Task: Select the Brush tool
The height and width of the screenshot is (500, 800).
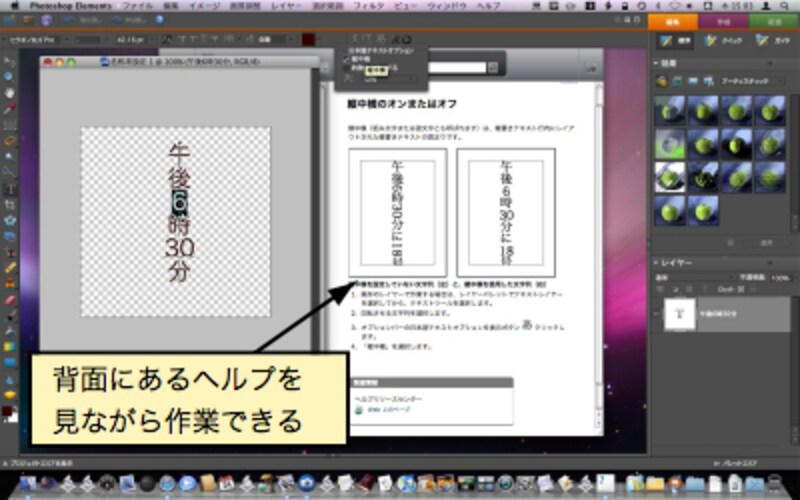Action: pos(10,316)
